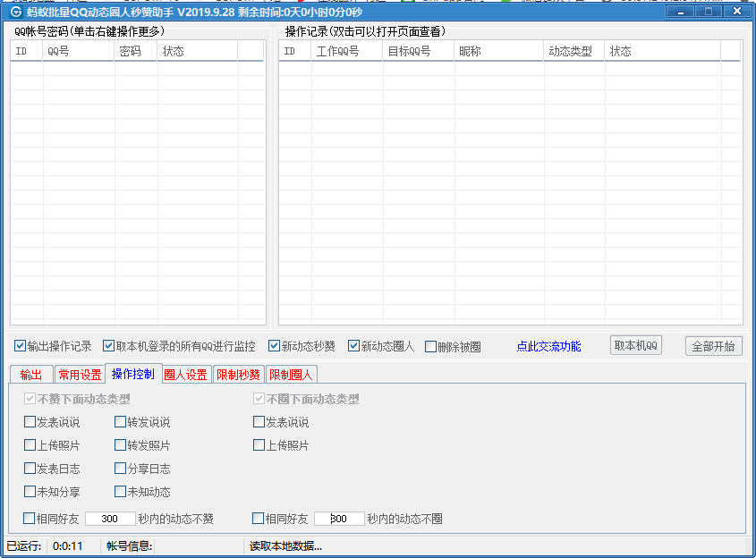Click the 0:0:11 running time value
The image size is (756, 558).
[67, 546]
